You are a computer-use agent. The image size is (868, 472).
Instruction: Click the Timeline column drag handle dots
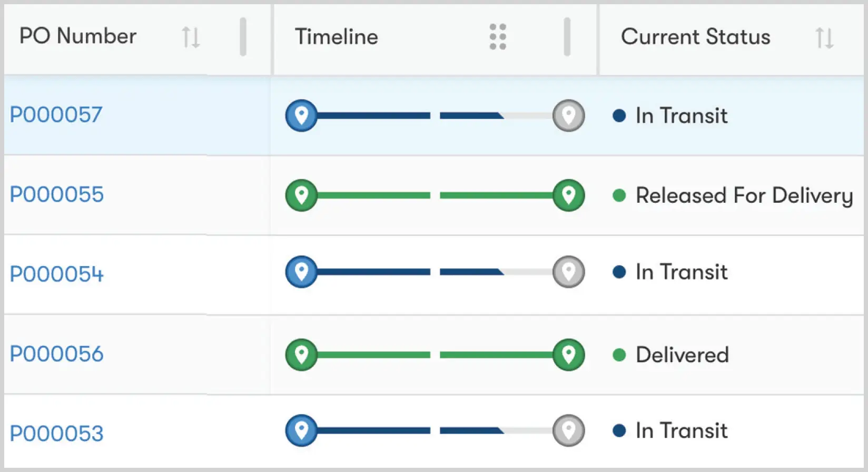tap(498, 37)
